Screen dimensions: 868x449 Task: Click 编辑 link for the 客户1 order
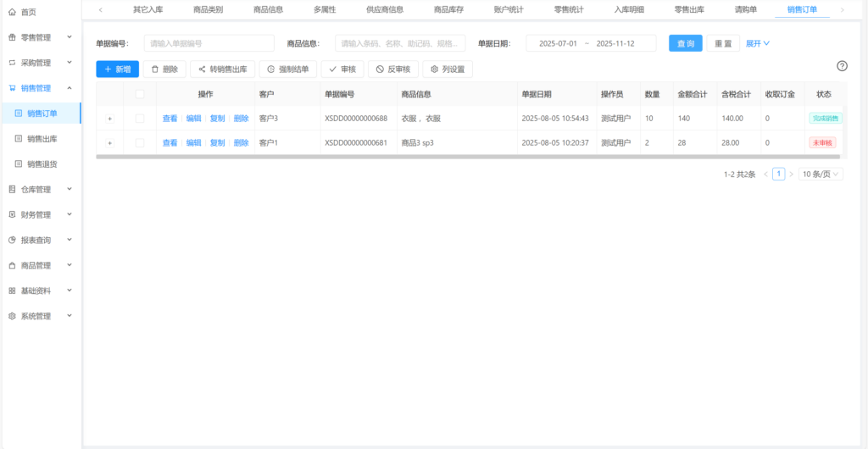tap(193, 142)
